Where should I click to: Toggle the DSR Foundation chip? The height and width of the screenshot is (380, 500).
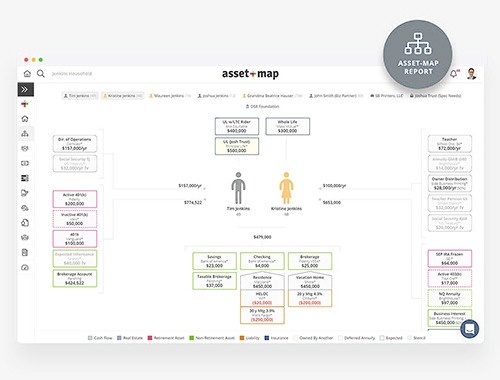coord(263,107)
